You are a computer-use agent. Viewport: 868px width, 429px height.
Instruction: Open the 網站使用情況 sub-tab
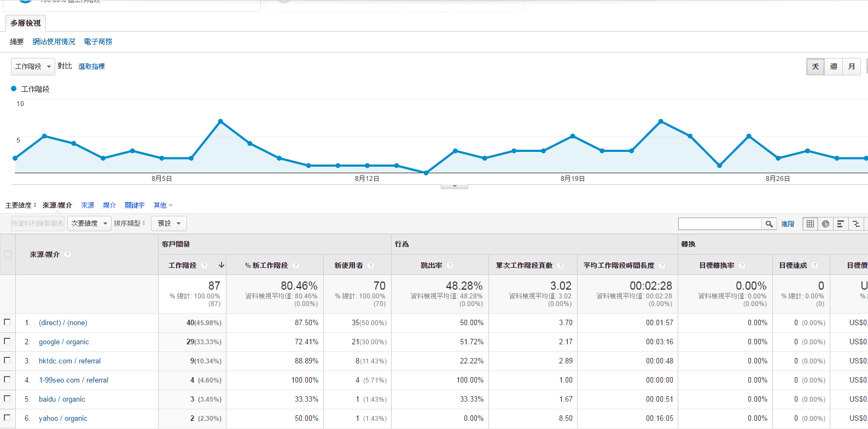[54, 42]
